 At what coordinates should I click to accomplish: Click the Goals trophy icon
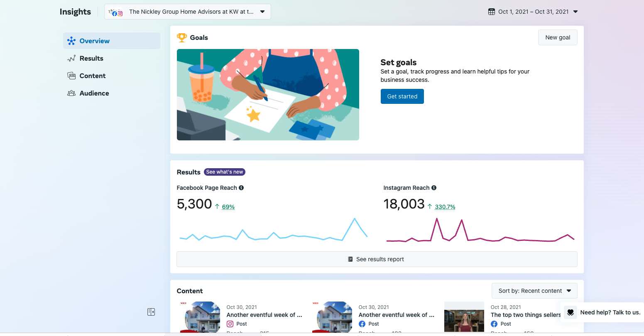[182, 37]
